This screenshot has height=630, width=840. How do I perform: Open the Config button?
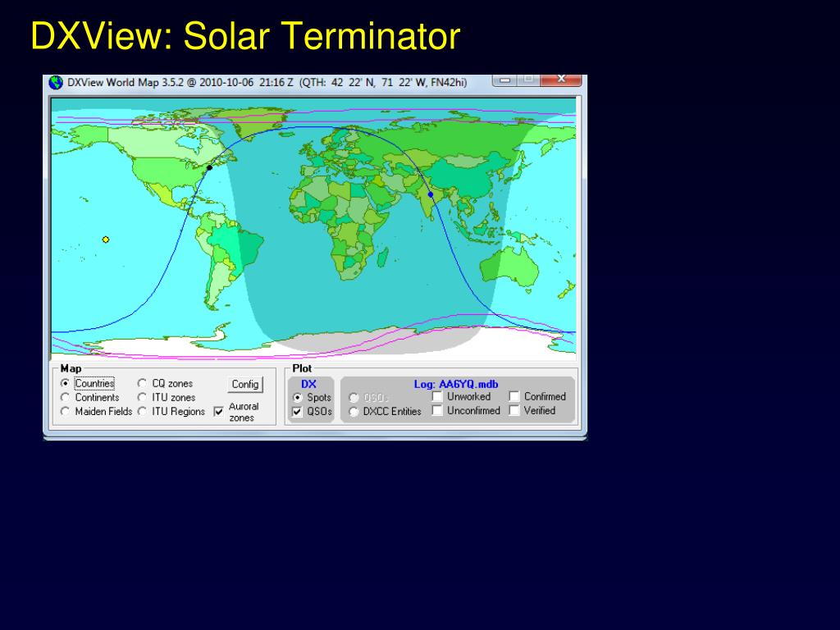pos(245,384)
